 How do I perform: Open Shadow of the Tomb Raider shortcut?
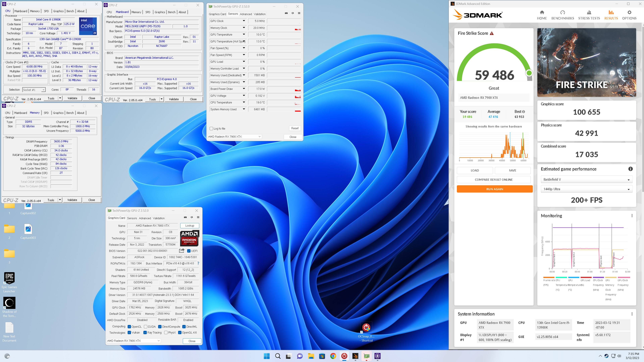point(9,307)
